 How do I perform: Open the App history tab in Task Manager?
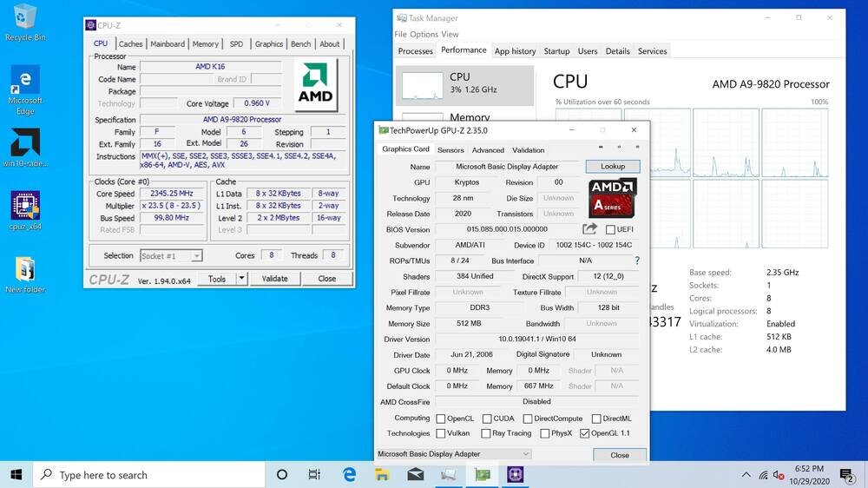pyautogui.click(x=515, y=51)
